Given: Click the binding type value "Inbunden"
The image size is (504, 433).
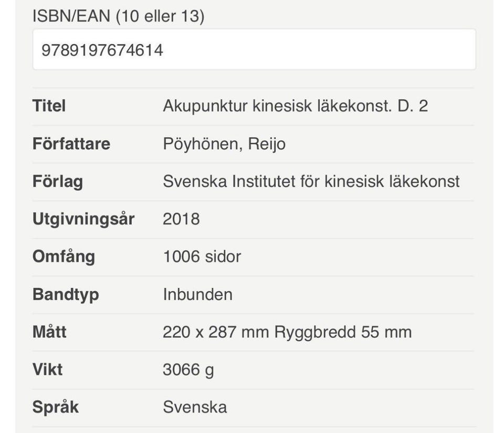Looking at the screenshot, I should tap(197, 294).
